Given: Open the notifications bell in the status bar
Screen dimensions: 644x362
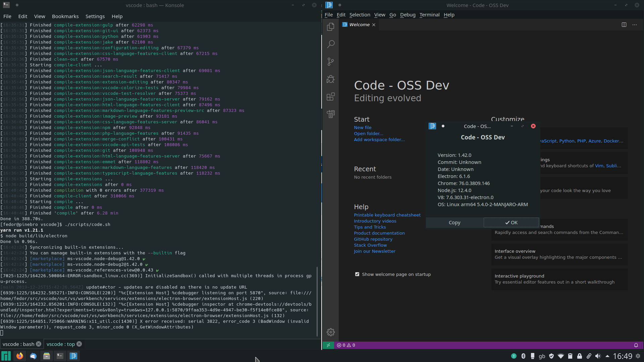Looking at the screenshot, I should pos(636,345).
